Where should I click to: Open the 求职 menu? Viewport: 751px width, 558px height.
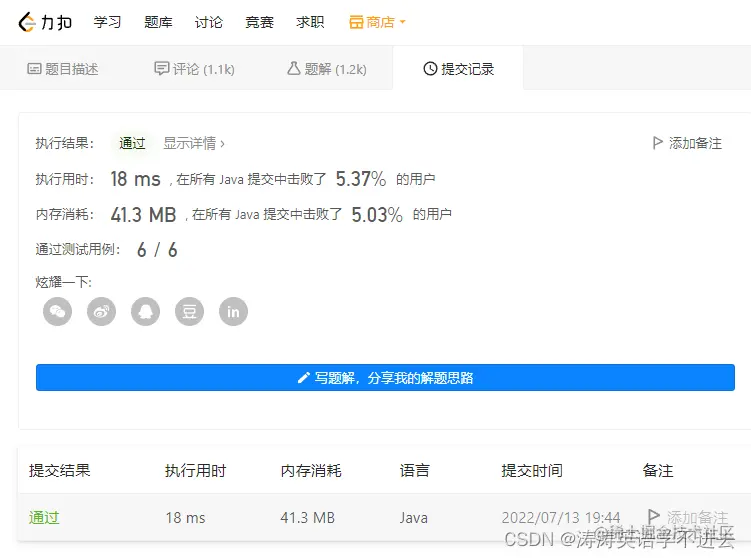tap(310, 22)
